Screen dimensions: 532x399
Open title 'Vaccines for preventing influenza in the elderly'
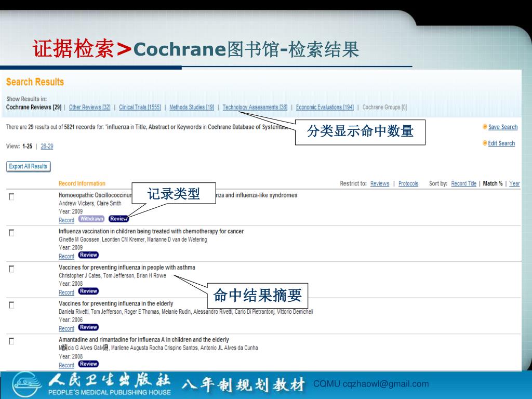tap(116, 303)
